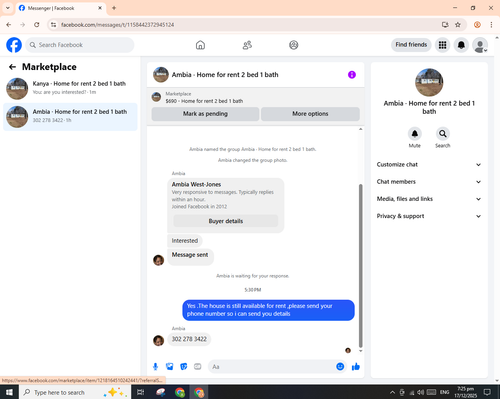
Task: Click the 302 278 3422 message
Action: (189, 339)
